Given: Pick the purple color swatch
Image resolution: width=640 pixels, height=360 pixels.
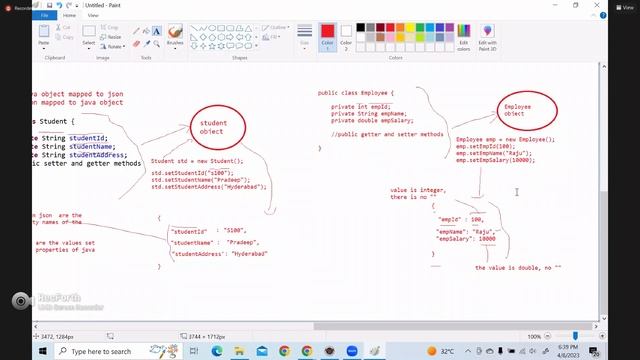Looking at the screenshot, I should (449, 27).
